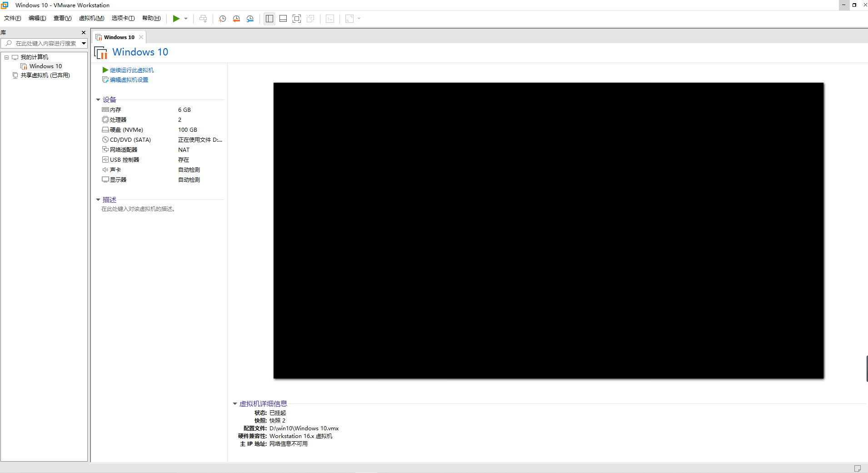Collapse the 设备 section
The width and height of the screenshot is (868, 473).
coord(98,100)
